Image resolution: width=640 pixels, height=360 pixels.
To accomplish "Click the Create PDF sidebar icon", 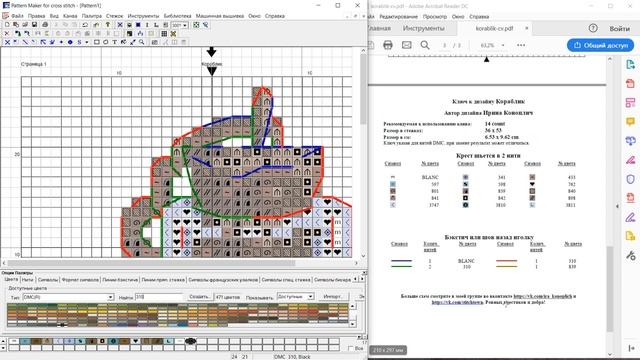I will point(630,84).
